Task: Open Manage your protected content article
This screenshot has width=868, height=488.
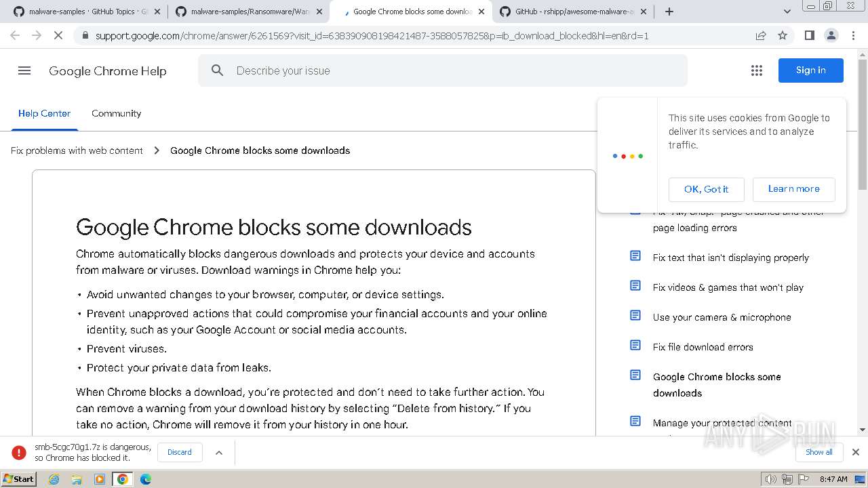Action: pos(722,423)
